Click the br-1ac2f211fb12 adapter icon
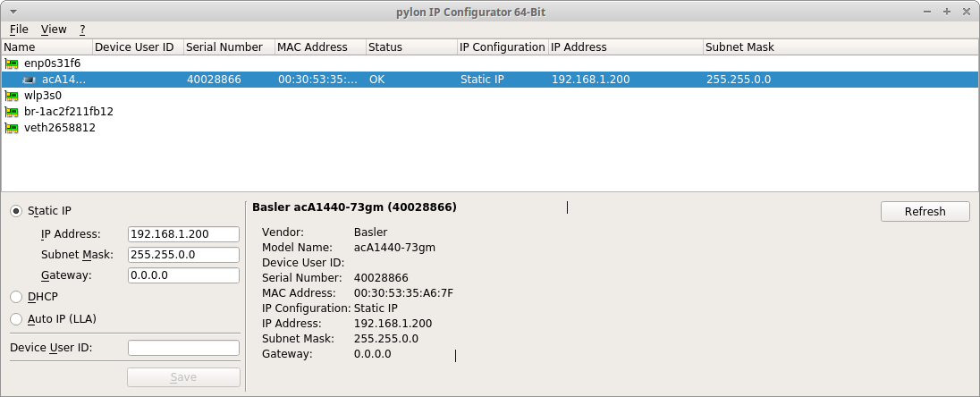The height and width of the screenshot is (397, 980). [x=12, y=112]
